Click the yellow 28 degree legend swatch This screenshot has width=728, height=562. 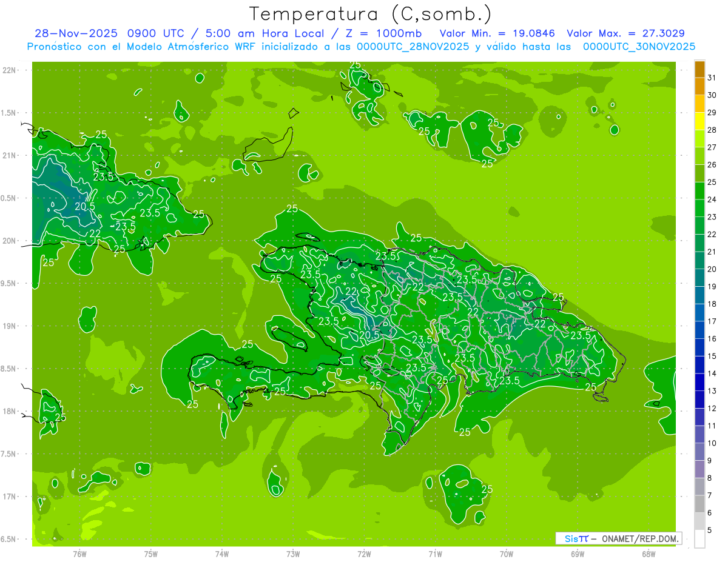(x=699, y=122)
